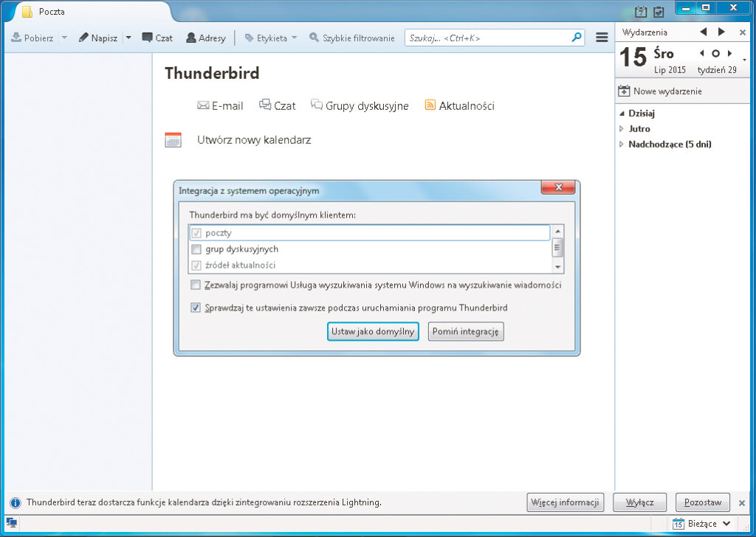The width and height of the screenshot is (756, 537).
Task: Switch to the Poczta tab
Action: click(52, 12)
